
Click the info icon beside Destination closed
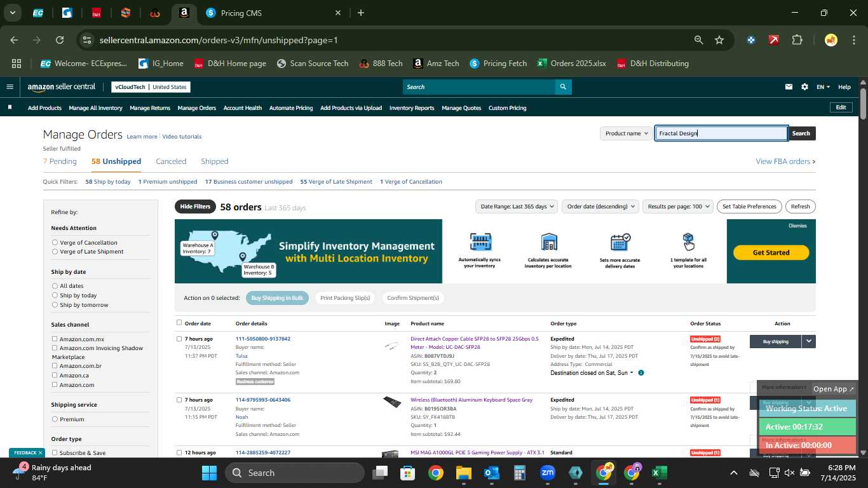(641, 373)
